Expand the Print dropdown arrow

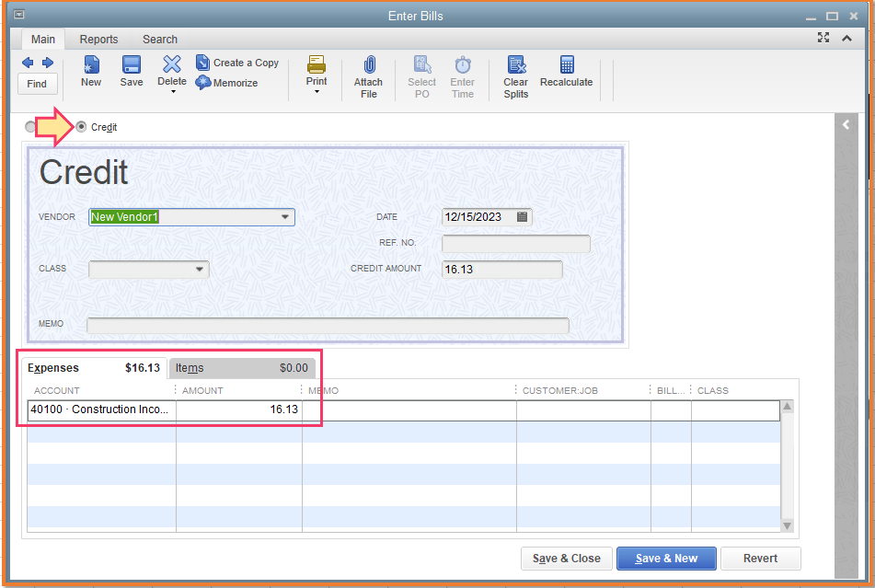[317, 91]
